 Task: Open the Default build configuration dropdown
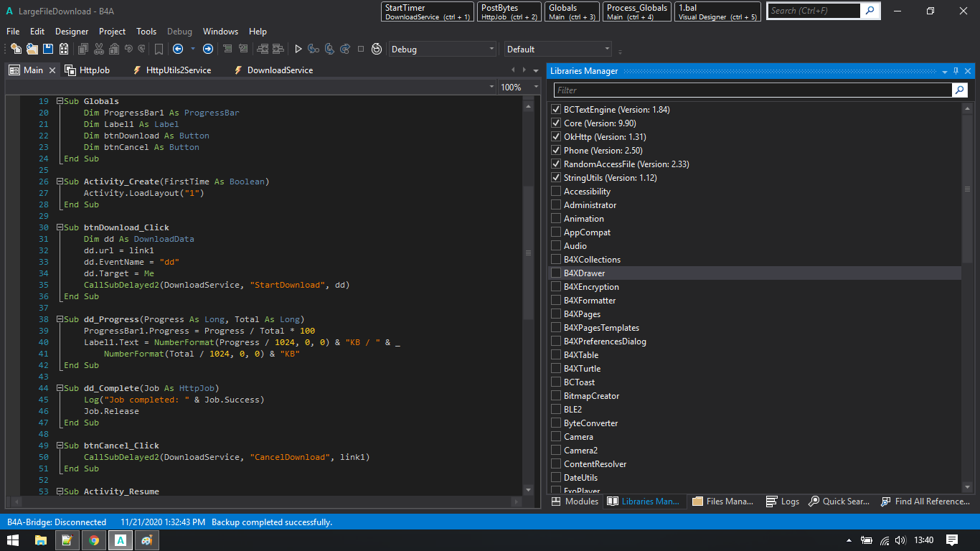(558, 49)
